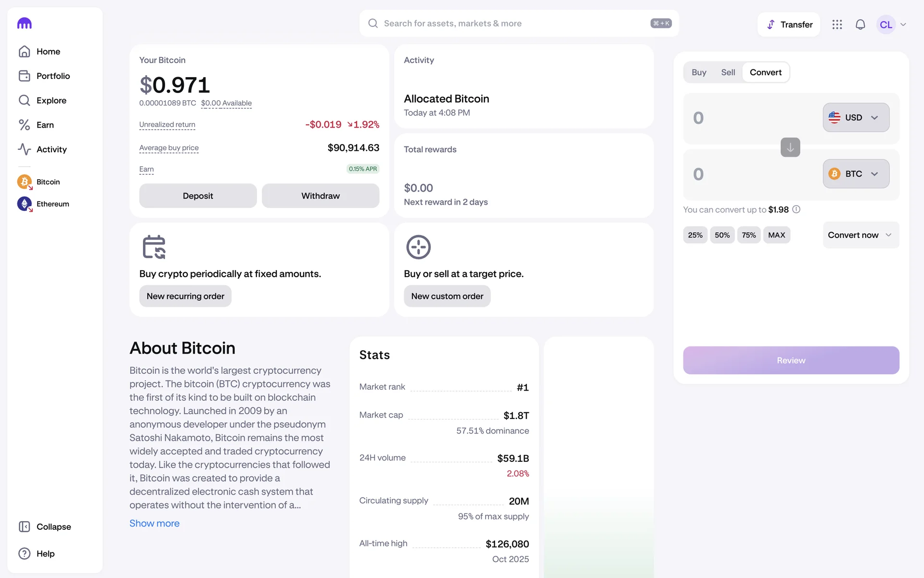Open the apps grid menu
The height and width of the screenshot is (578, 924).
(837, 25)
